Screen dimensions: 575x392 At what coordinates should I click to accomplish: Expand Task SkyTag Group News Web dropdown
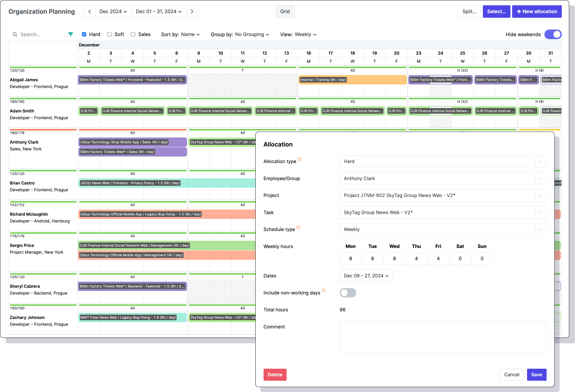pos(443,212)
